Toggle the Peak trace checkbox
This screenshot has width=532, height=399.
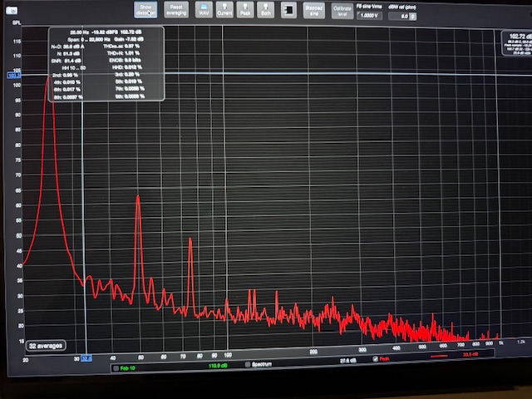(376, 359)
